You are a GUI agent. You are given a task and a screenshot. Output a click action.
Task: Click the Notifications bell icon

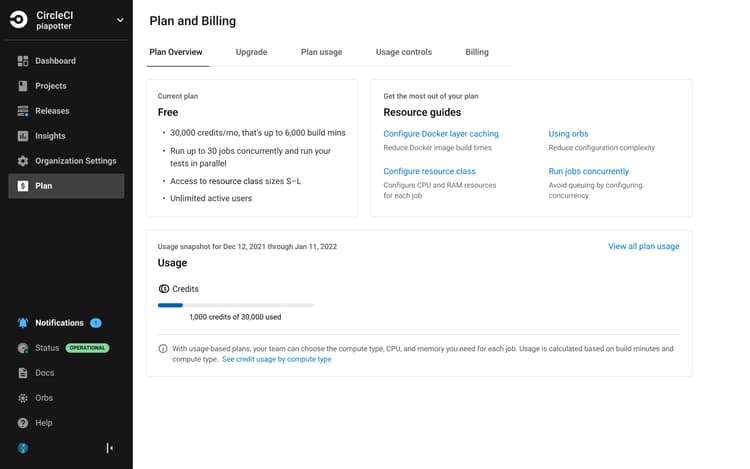pyautogui.click(x=23, y=323)
